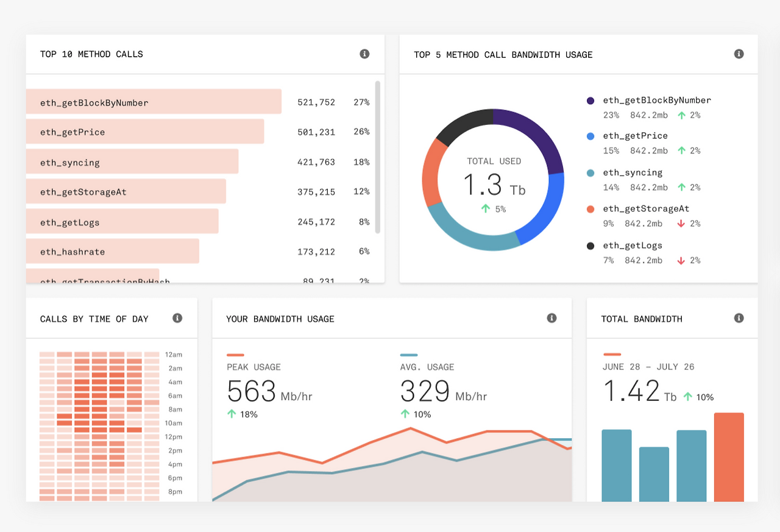Image resolution: width=780 pixels, height=532 pixels.
Task: Click info icon on Total Bandwidth card
Action: tap(739, 318)
